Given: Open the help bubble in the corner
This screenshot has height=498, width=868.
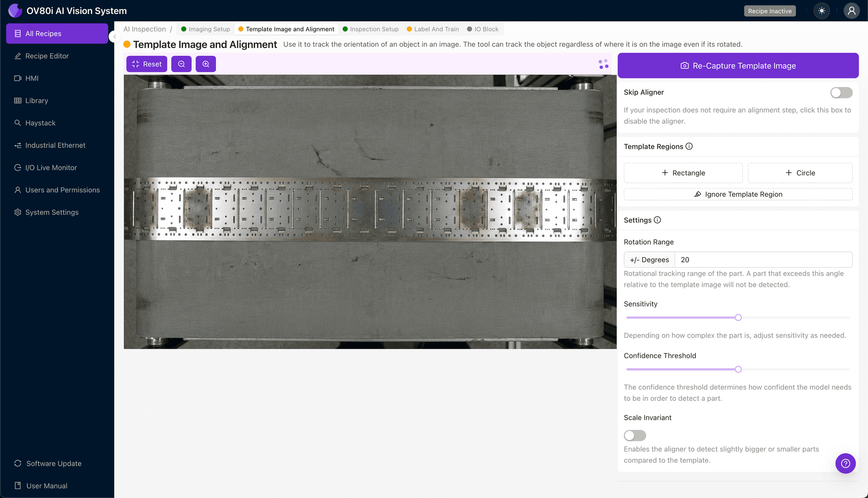Looking at the screenshot, I should tap(846, 463).
